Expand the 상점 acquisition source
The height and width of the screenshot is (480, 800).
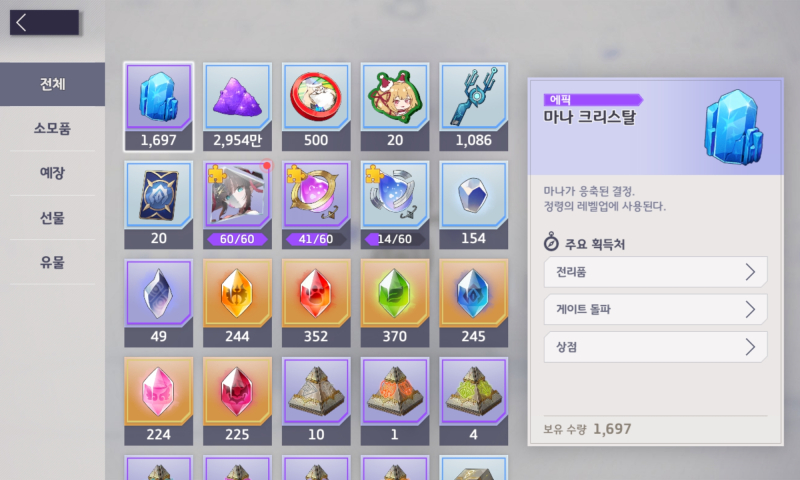point(656,347)
